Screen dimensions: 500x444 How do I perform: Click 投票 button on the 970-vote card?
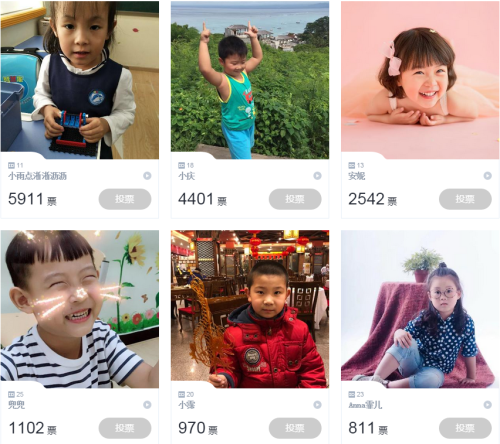tap(295, 428)
